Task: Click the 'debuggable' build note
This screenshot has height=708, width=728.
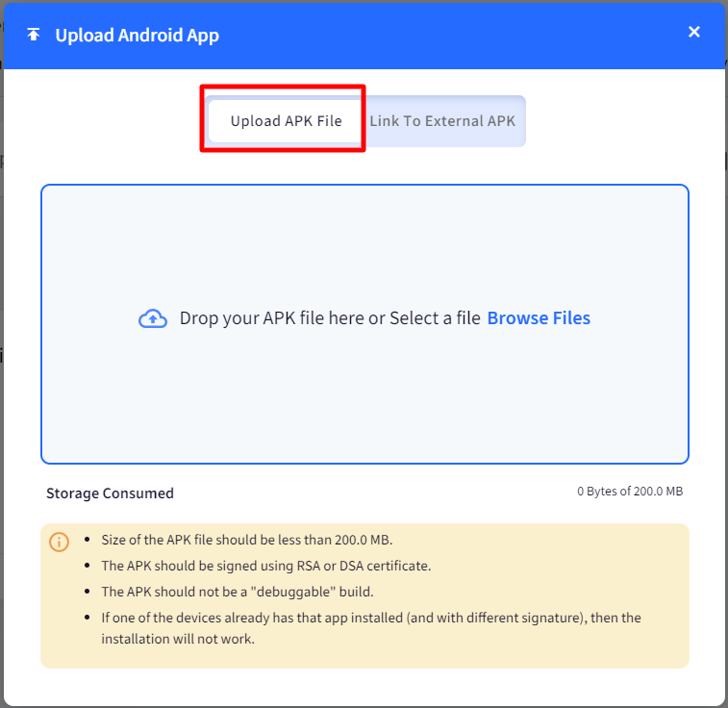Action: tap(237, 592)
